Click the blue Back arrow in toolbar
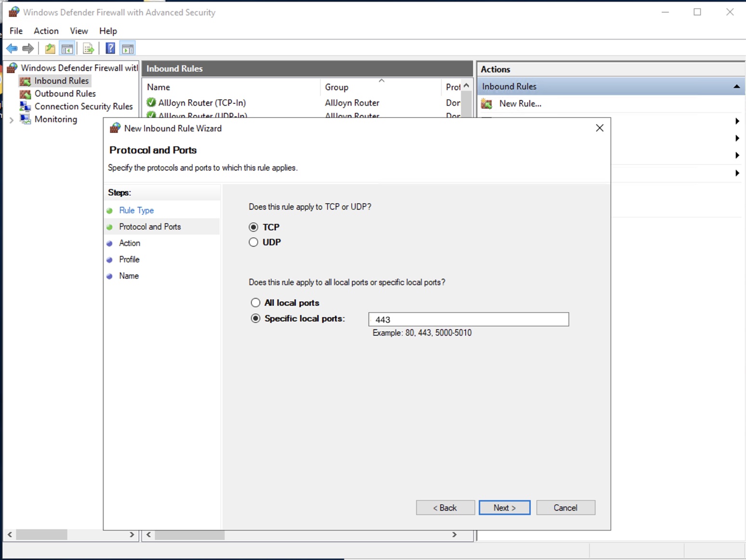 pyautogui.click(x=12, y=48)
